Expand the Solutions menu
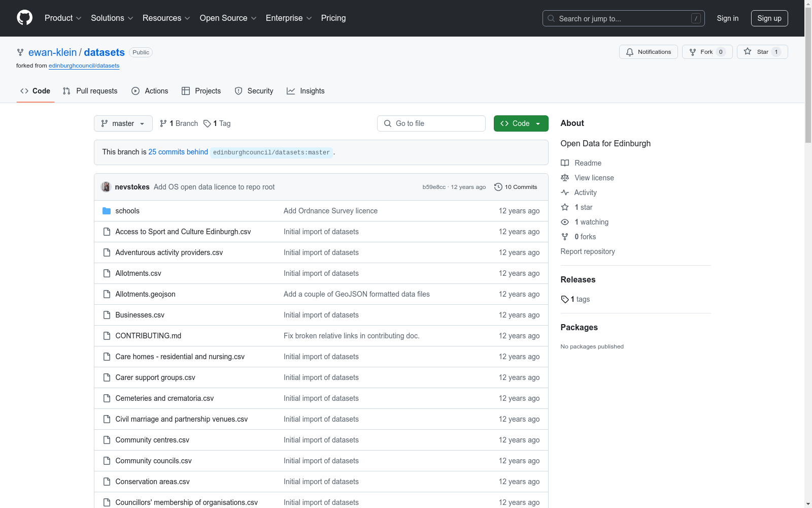 click(112, 18)
